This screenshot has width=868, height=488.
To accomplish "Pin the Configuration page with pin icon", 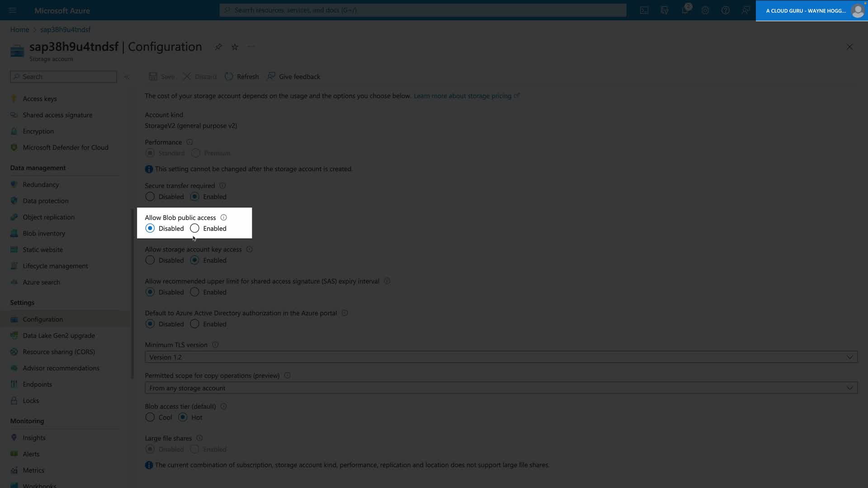I will [x=218, y=47].
